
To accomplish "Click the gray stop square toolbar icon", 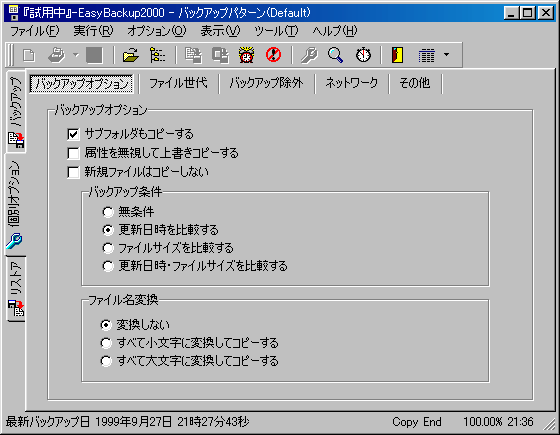I will pos(94,55).
